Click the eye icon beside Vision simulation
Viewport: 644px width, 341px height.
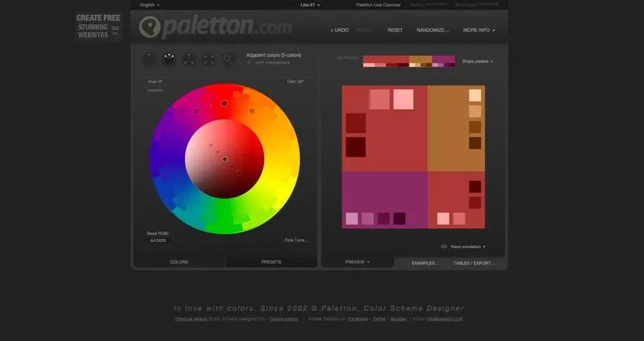[x=443, y=247]
